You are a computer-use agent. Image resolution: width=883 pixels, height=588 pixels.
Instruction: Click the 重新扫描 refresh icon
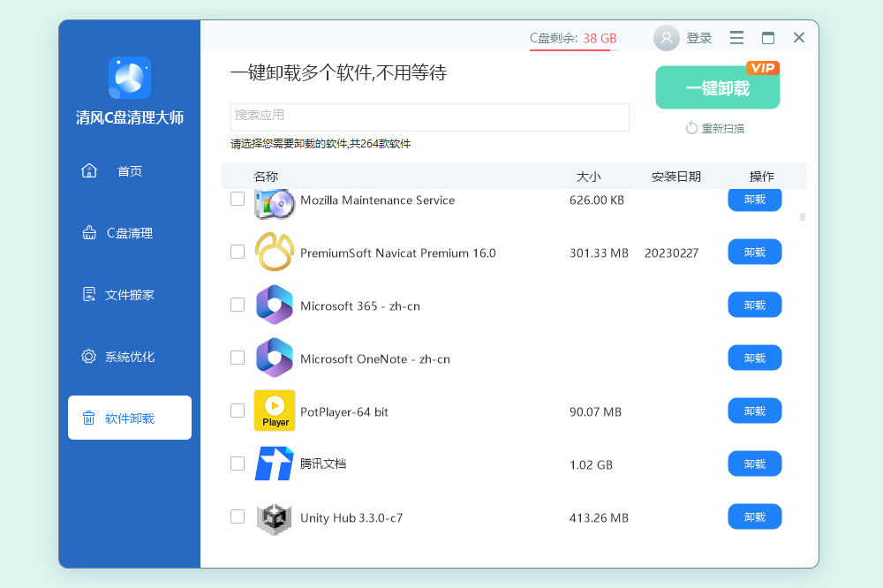click(692, 128)
